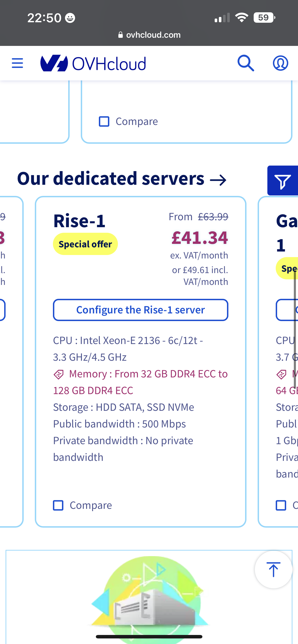Tick the Compare checkbox on the top card
This screenshot has width=298, height=644.
(x=104, y=121)
